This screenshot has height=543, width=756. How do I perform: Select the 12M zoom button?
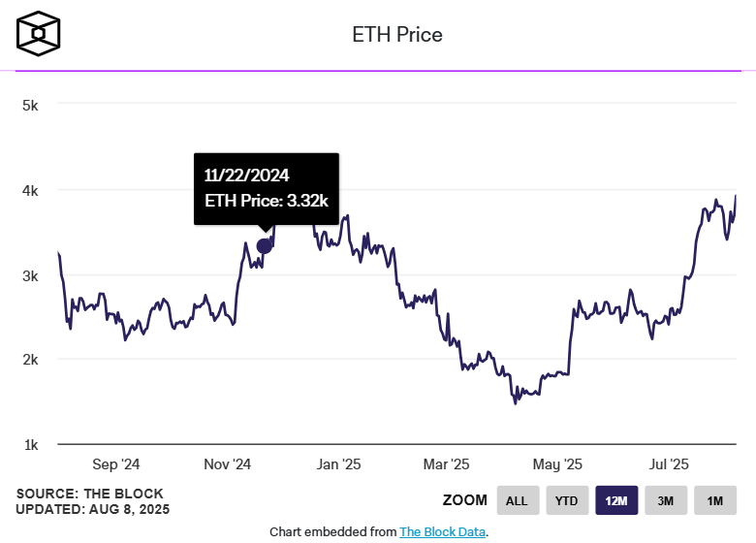[x=615, y=500]
